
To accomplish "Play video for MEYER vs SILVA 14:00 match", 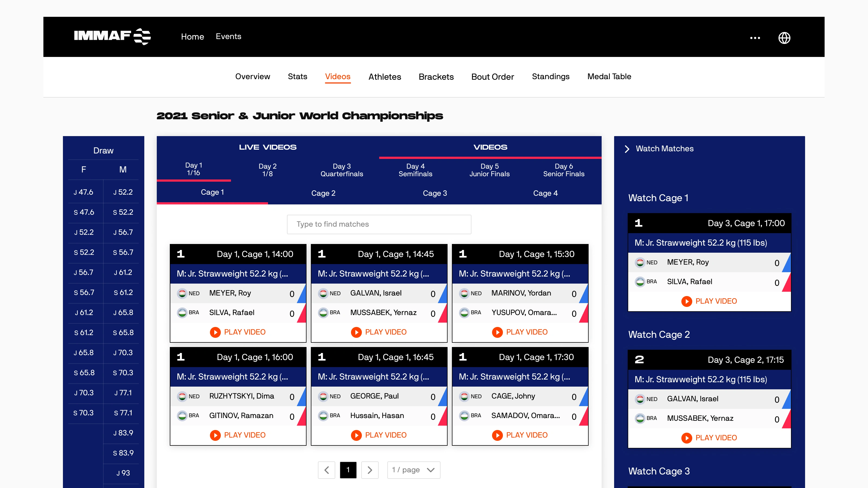I will [x=238, y=332].
